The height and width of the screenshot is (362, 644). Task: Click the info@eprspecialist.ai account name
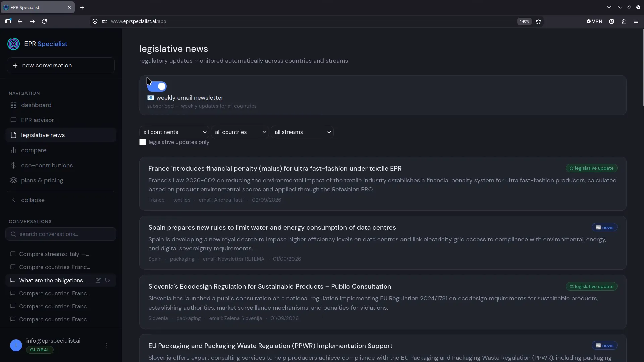53,341
